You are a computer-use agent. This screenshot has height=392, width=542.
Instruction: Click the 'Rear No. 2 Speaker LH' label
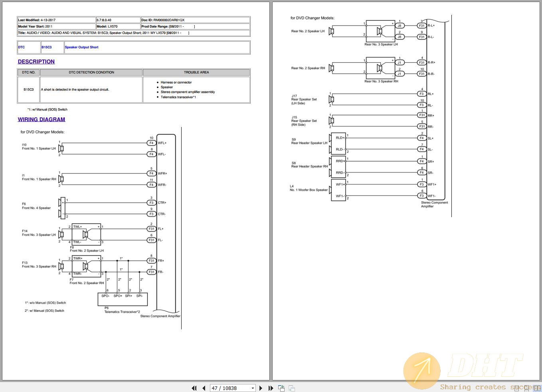[308, 31]
